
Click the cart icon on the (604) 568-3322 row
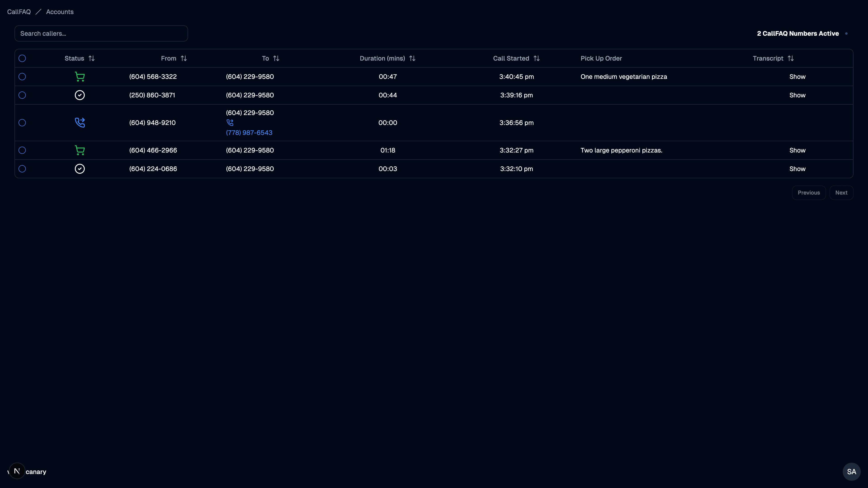[x=80, y=76]
